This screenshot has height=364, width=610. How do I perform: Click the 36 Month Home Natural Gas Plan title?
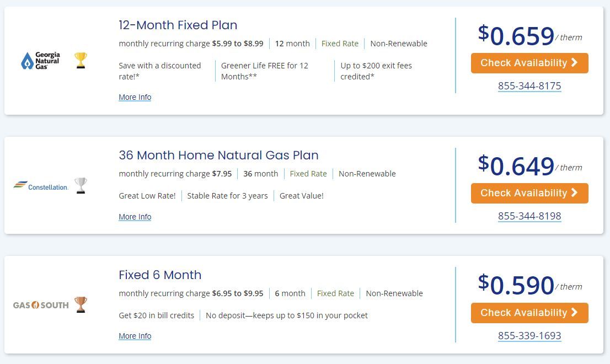point(218,156)
